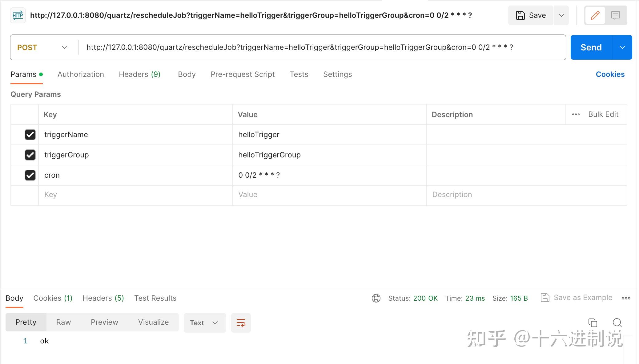Switch to the Authorization tab
This screenshot has height=364, width=639.
(80, 74)
